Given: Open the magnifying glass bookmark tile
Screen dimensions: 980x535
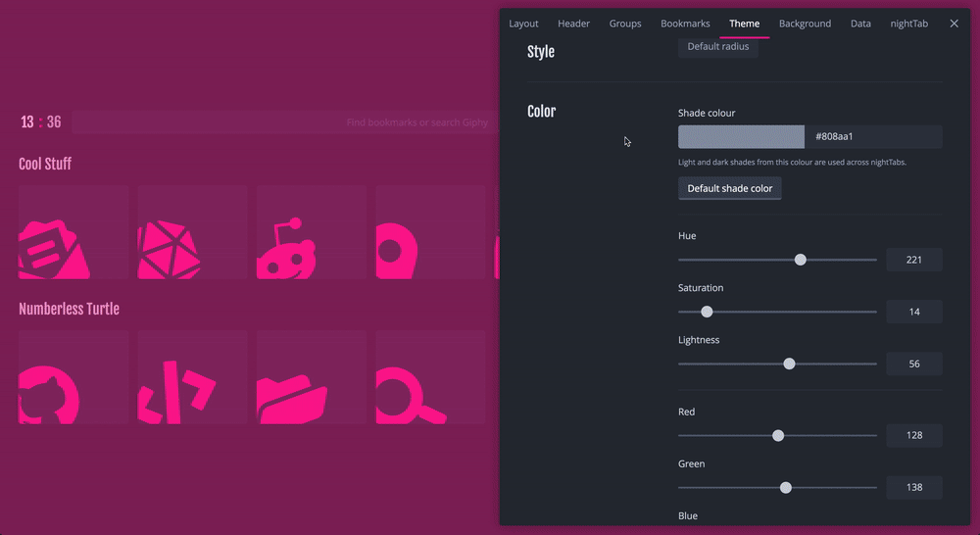Looking at the screenshot, I should click(x=430, y=377).
